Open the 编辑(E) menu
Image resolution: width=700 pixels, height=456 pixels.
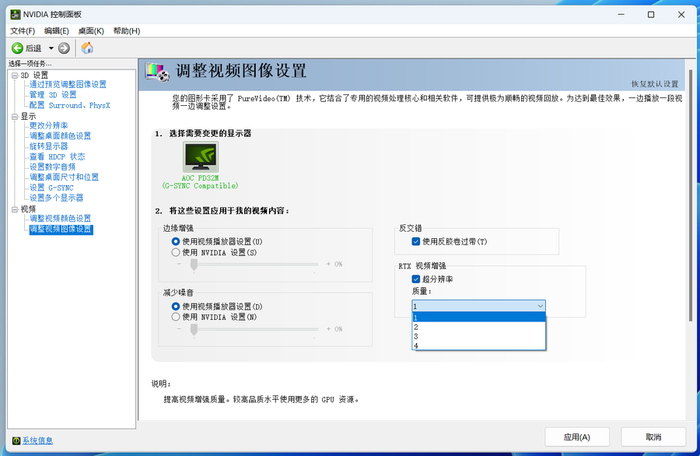click(57, 31)
